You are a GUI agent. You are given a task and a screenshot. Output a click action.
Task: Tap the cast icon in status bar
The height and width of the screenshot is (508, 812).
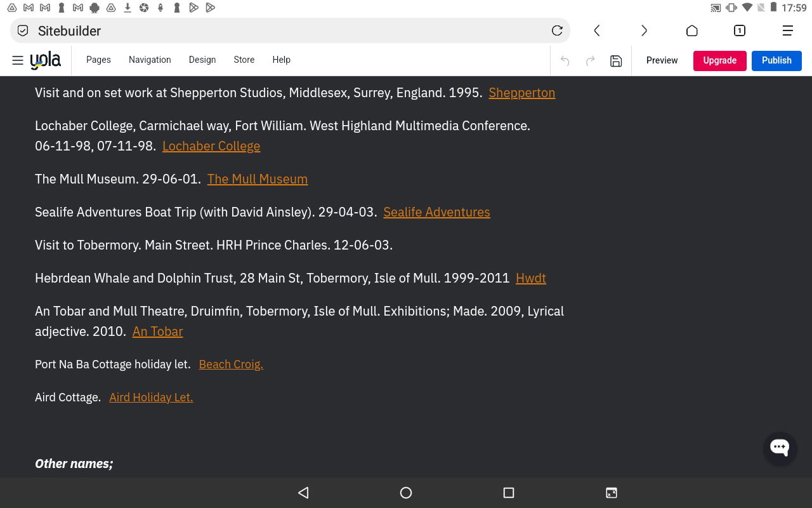[716, 8]
